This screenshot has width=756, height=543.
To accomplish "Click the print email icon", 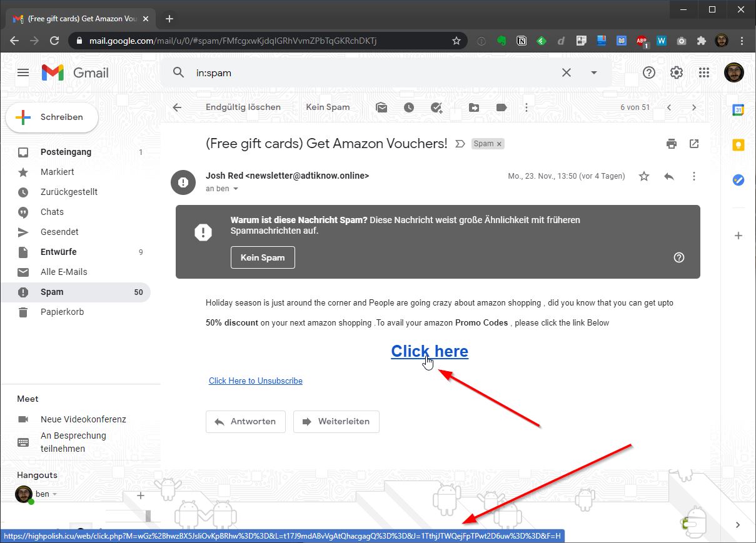I will (672, 144).
